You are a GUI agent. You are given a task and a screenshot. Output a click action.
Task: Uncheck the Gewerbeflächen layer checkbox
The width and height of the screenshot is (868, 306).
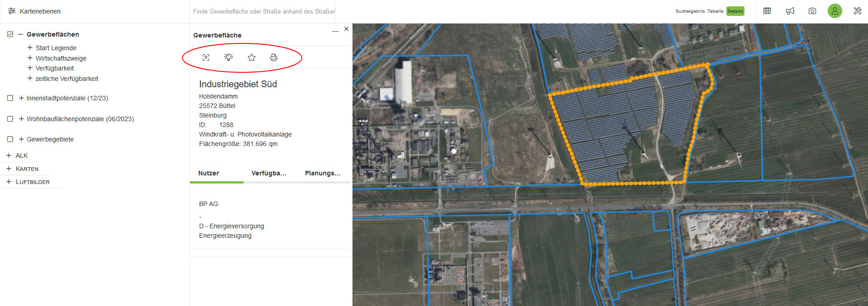coord(10,34)
